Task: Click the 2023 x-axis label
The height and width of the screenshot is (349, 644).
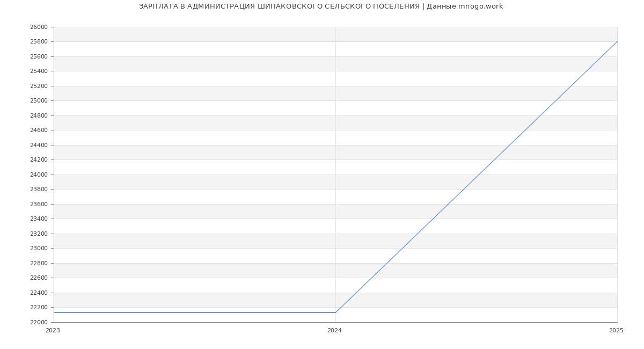Action: click(53, 331)
